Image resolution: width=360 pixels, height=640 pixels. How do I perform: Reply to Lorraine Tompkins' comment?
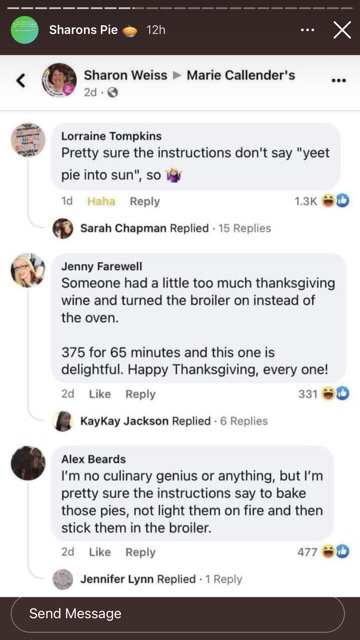pyautogui.click(x=144, y=201)
